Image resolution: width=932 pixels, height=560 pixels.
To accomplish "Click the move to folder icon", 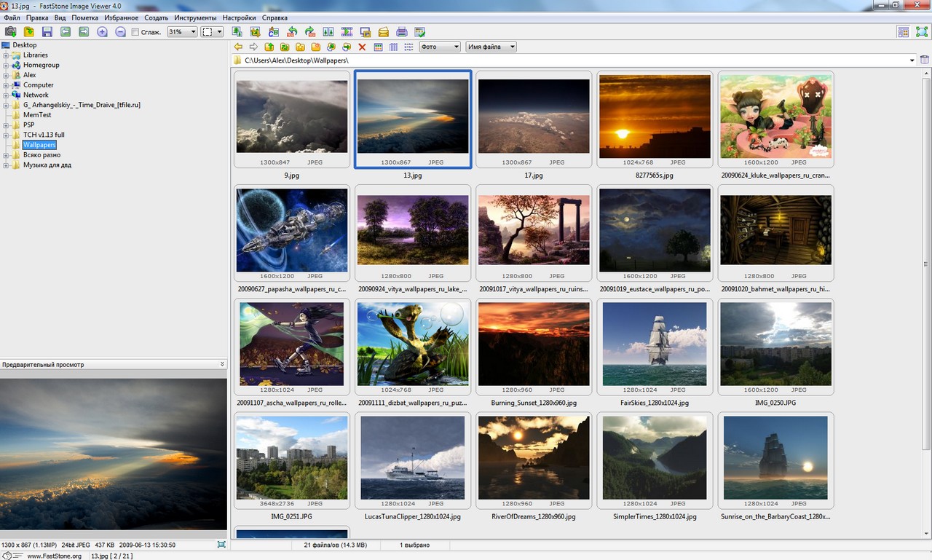I will 347,47.
